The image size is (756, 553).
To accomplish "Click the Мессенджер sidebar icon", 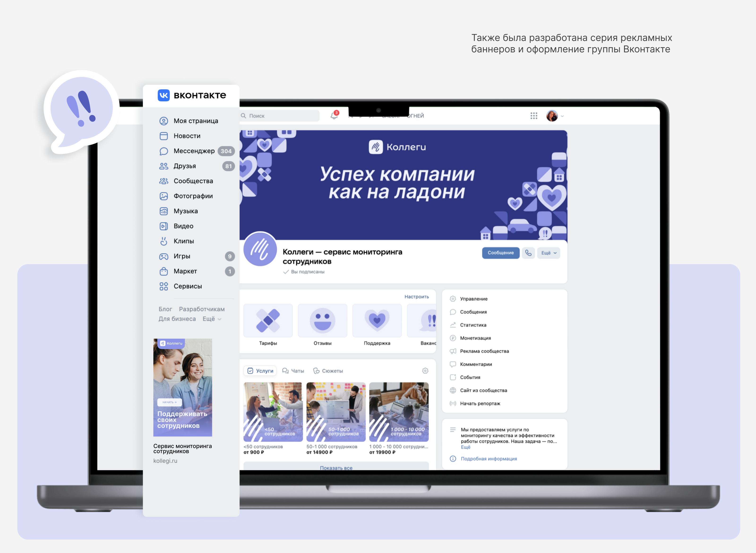I will pos(163,151).
